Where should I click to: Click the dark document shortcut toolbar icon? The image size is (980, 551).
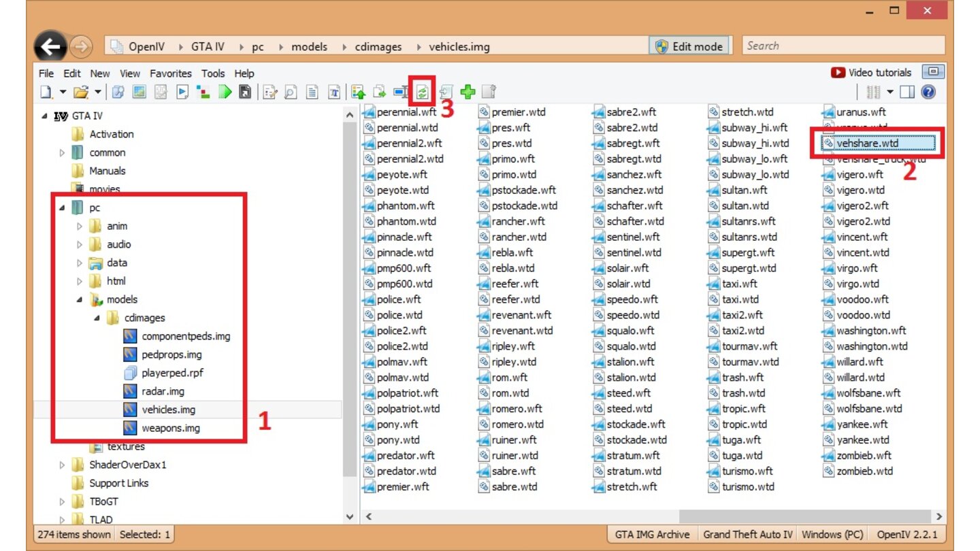246,92
